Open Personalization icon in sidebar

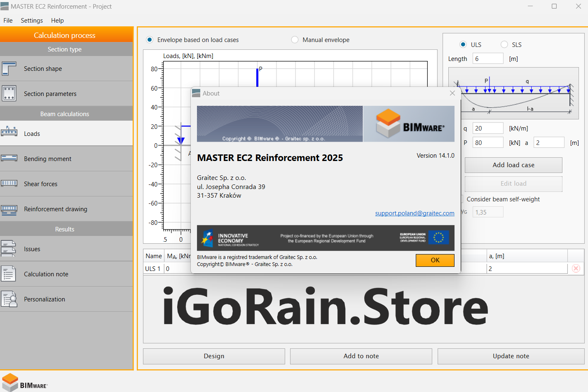coord(9,299)
